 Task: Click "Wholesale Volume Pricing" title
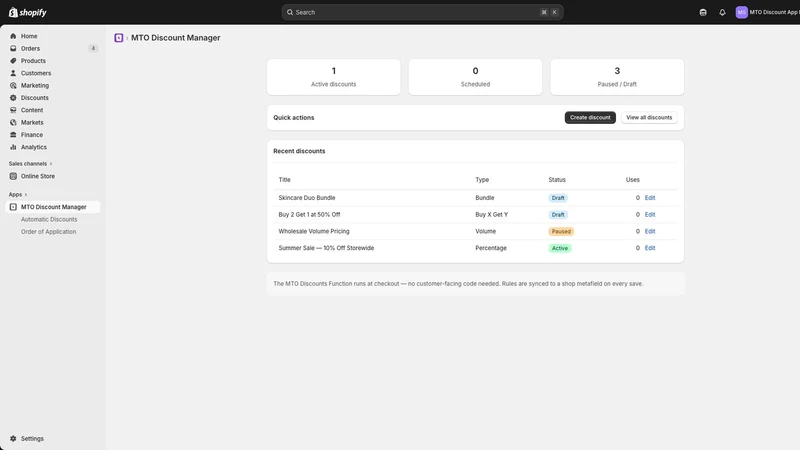(x=314, y=232)
